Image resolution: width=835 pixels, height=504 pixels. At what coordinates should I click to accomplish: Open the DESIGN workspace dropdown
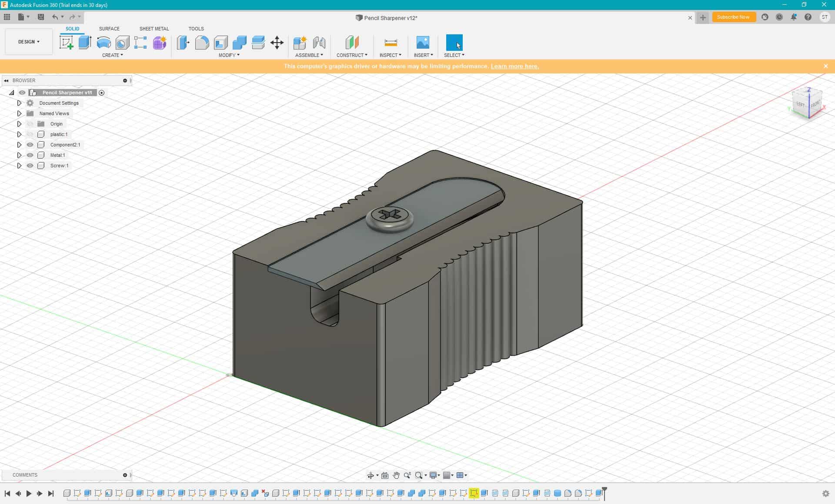tap(29, 42)
